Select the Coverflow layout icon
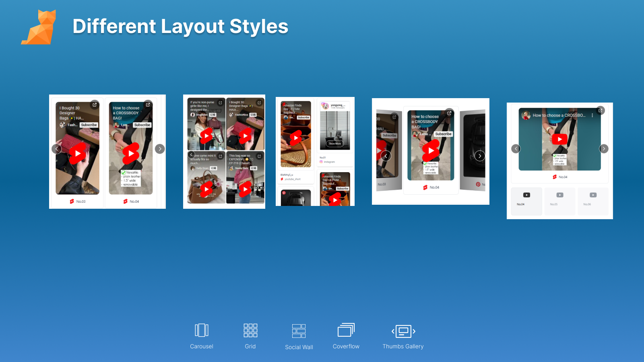The image size is (644, 362). 346,331
